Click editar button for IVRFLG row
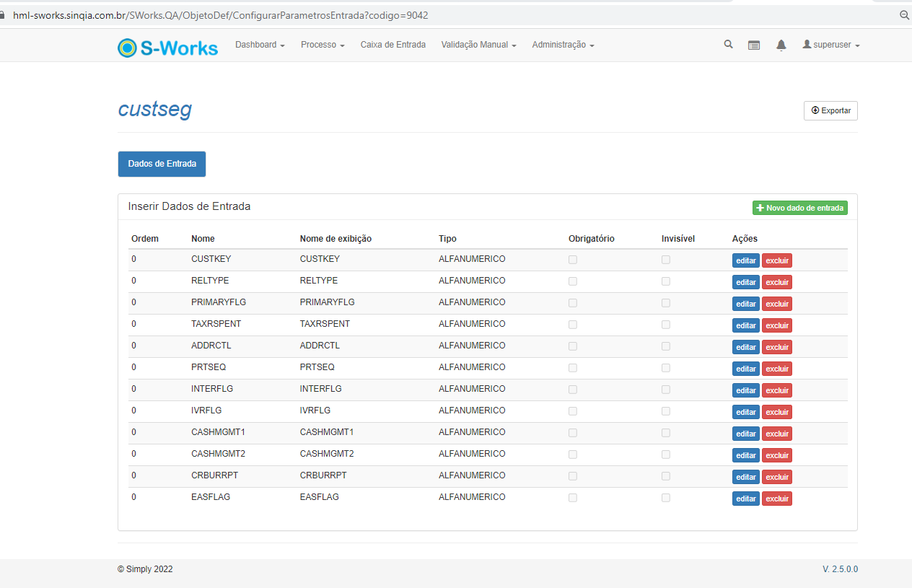 coord(745,412)
